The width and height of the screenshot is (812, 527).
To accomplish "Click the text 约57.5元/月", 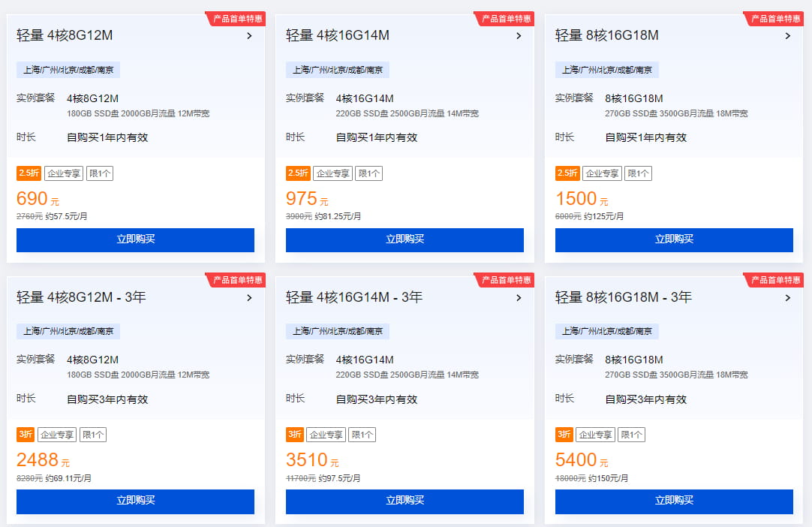I will click(x=66, y=217).
